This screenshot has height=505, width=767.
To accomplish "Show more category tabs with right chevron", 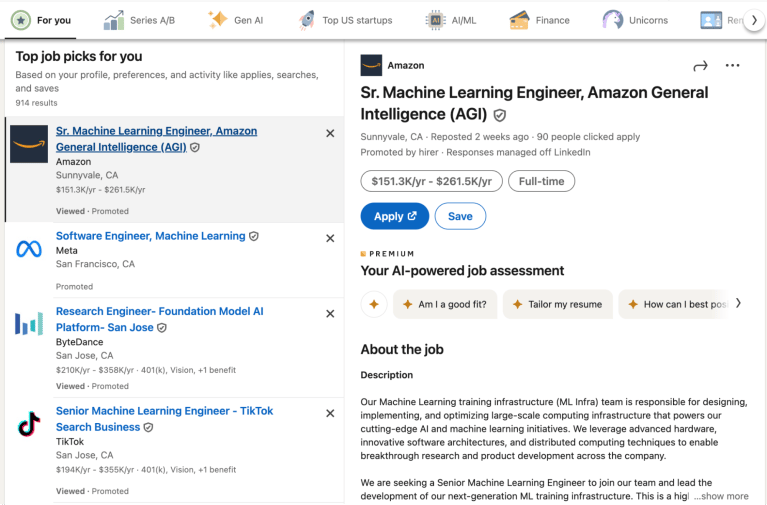I will tap(754, 20).
